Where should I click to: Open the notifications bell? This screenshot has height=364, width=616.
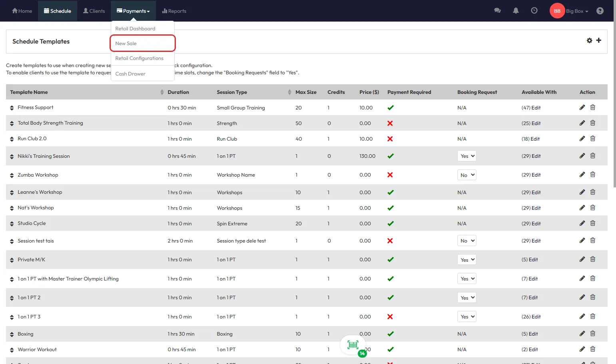tap(516, 11)
